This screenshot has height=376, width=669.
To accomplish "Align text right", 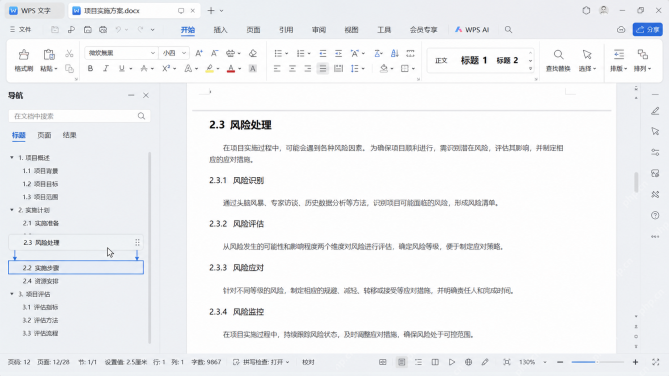I will pos(308,68).
